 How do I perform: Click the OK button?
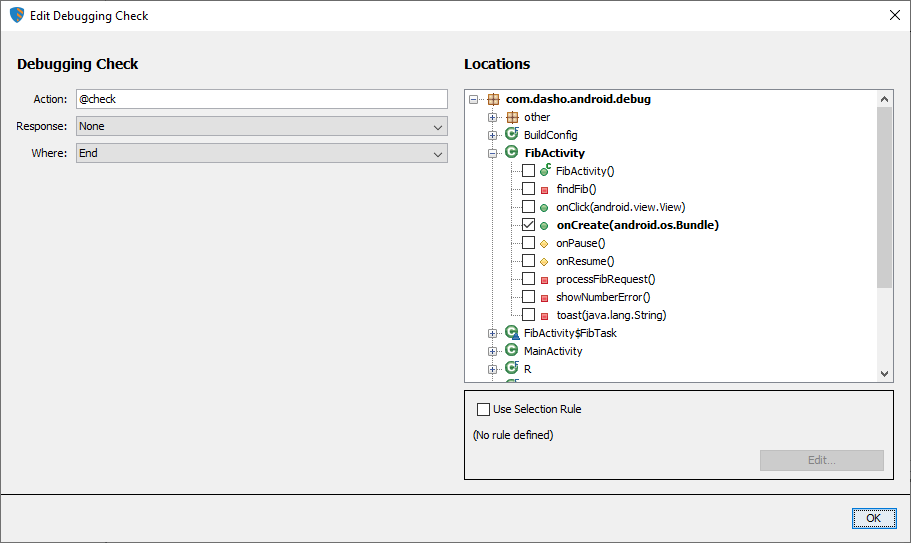874,518
